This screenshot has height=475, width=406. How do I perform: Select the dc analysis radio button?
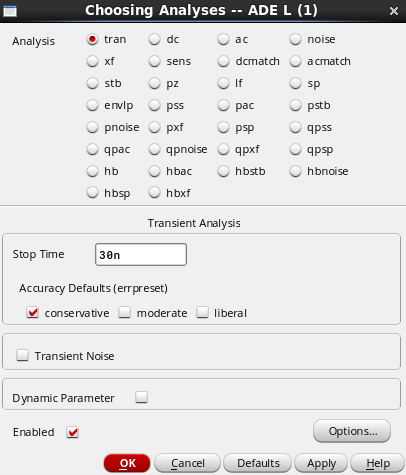(155, 39)
